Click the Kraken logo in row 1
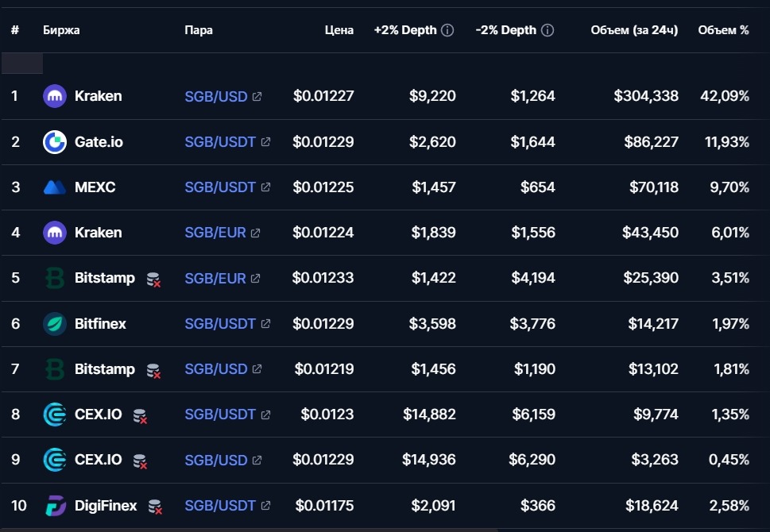The image size is (770, 532). point(55,96)
